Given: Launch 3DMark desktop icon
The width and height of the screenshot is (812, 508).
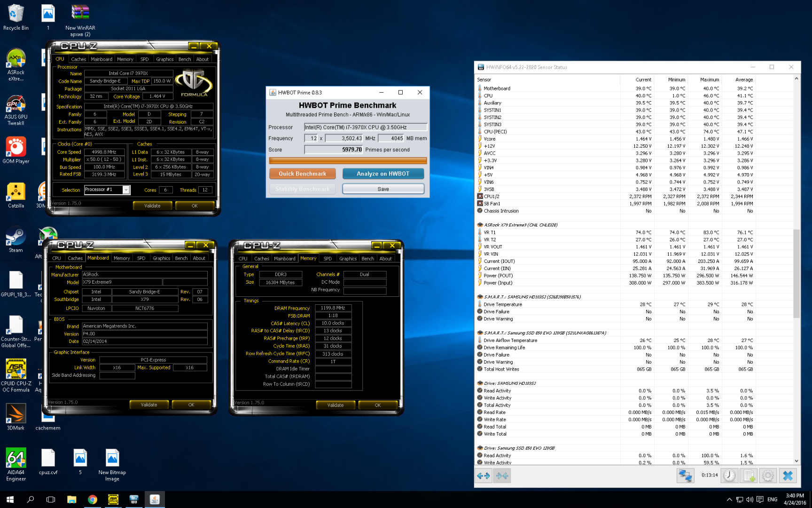Looking at the screenshot, I should coord(16,417).
